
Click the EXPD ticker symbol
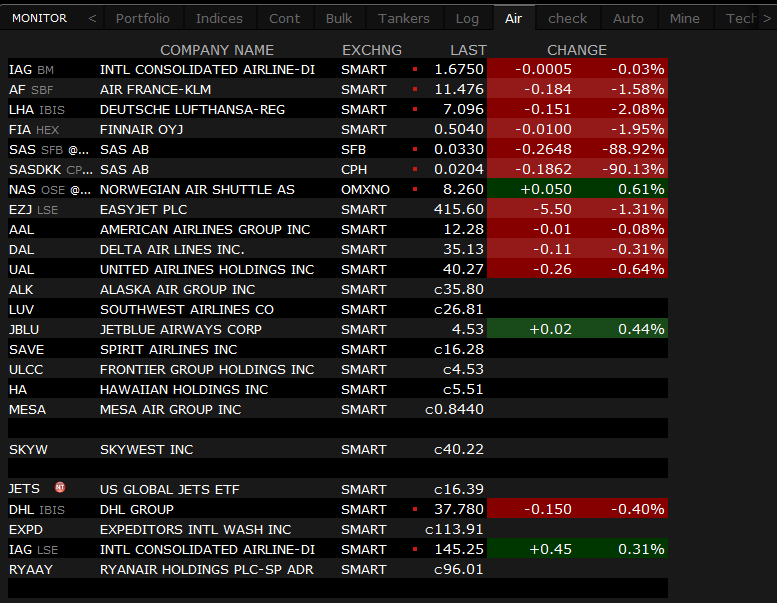tap(26, 530)
